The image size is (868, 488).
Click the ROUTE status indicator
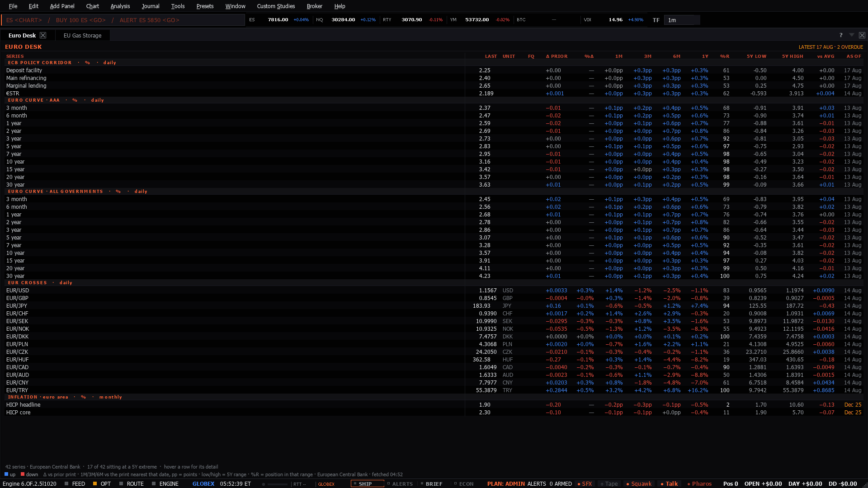(x=131, y=483)
